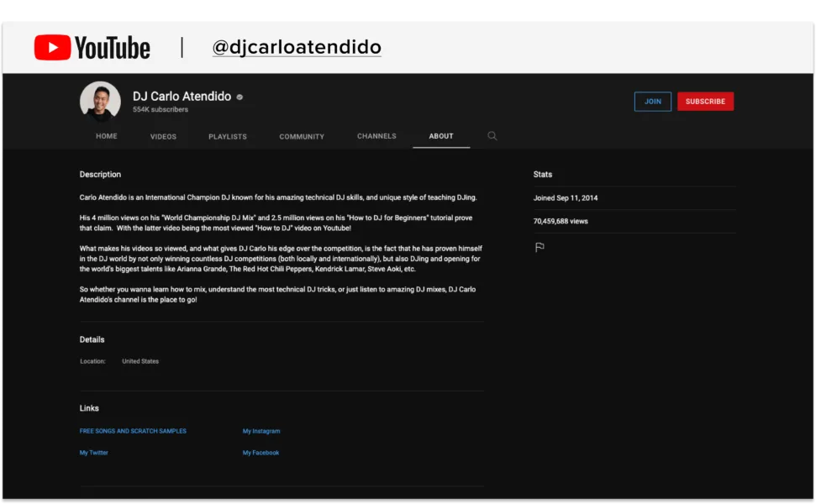Click the Join button
816x504 pixels.
point(653,102)
